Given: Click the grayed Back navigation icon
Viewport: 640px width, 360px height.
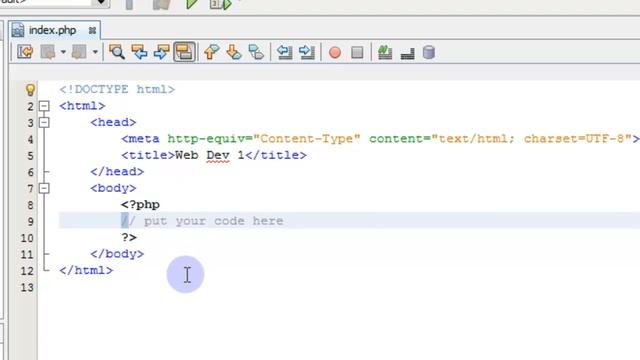Looking at the screenshot, I should (48, 52).
